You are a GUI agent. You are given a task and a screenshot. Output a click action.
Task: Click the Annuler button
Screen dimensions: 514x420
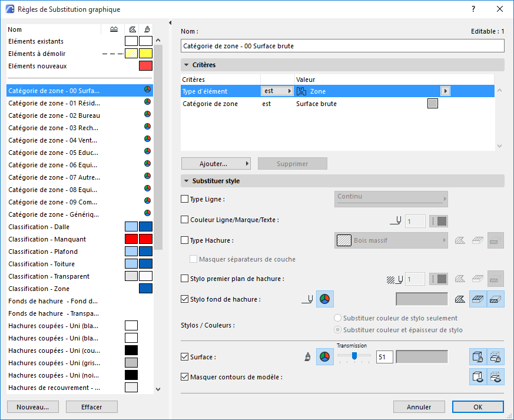(x=419, y=407)
